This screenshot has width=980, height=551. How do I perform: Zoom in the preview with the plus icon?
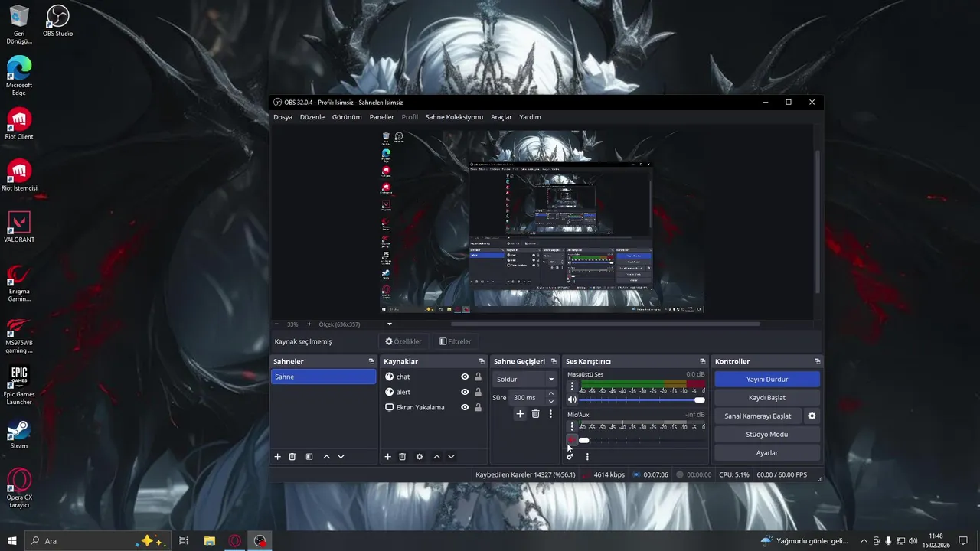[309, 324]
